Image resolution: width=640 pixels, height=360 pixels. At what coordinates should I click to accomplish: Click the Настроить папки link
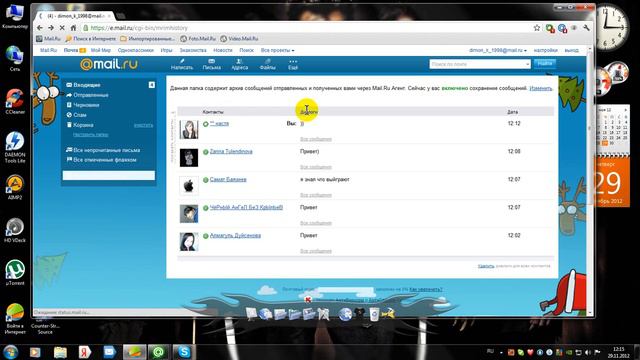coord(90,135)
